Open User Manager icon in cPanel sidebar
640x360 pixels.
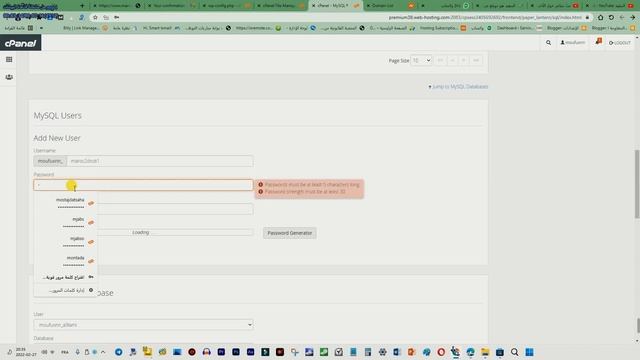pyautogui.click(x=9, y=77)
